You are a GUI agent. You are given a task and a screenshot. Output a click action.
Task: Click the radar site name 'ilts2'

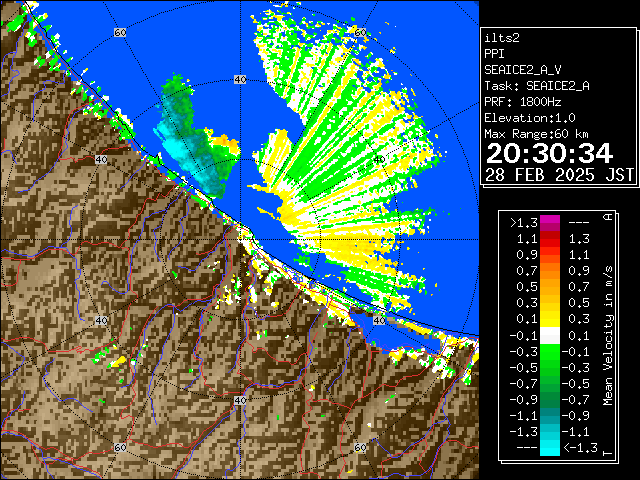tap(502, 38)
